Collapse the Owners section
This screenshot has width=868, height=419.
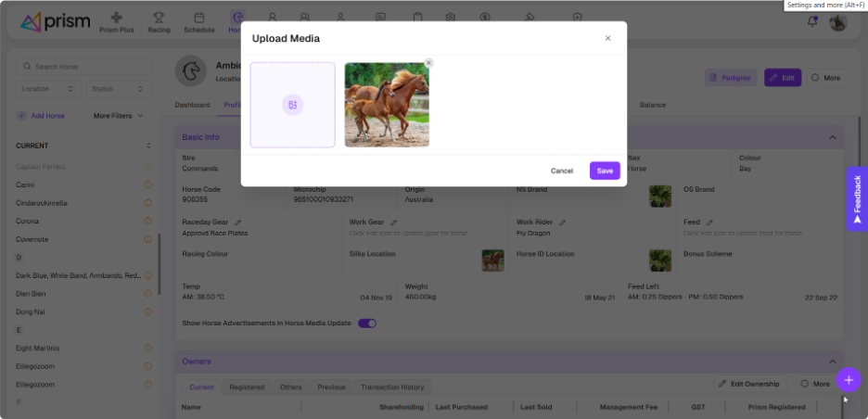tap(831, 362)
